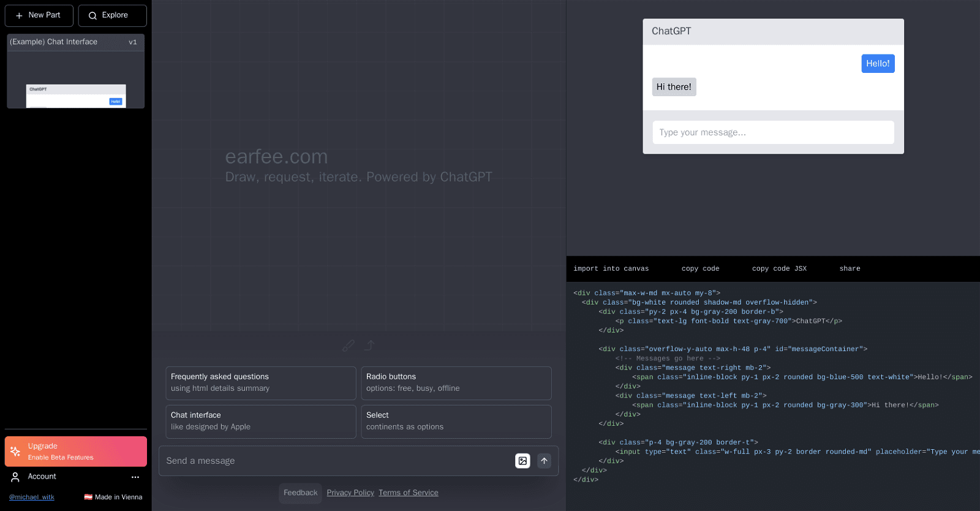Click the Account person icon

(15, 477)
